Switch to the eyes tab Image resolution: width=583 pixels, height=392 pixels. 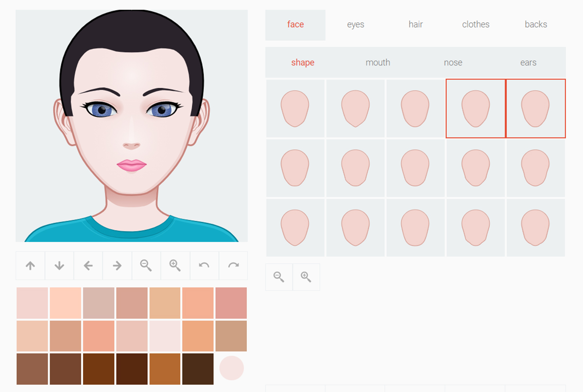[x=355, y=24]
